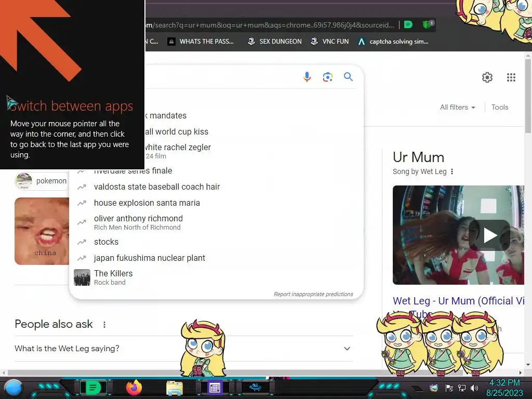Open the Start orb on taskbar
Screen dimensions: 532x399
tap(14, 388)
